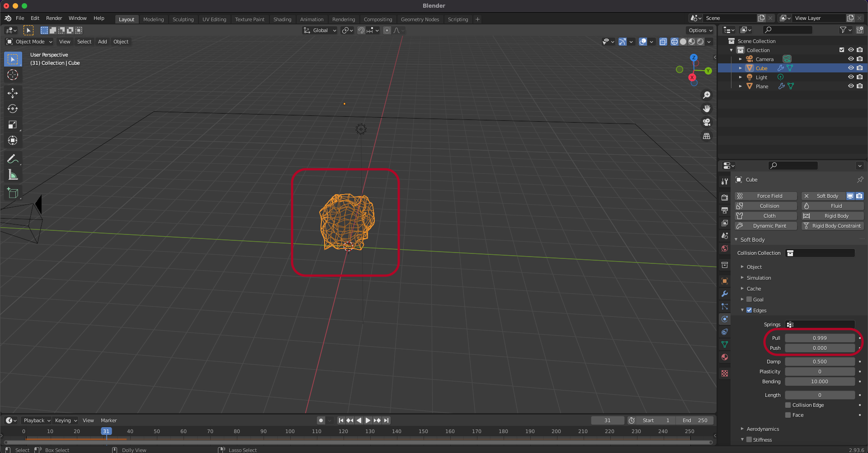Enable the Goal checkbox
The height and width of the screenshot is (453, 868).
(749, 300)
